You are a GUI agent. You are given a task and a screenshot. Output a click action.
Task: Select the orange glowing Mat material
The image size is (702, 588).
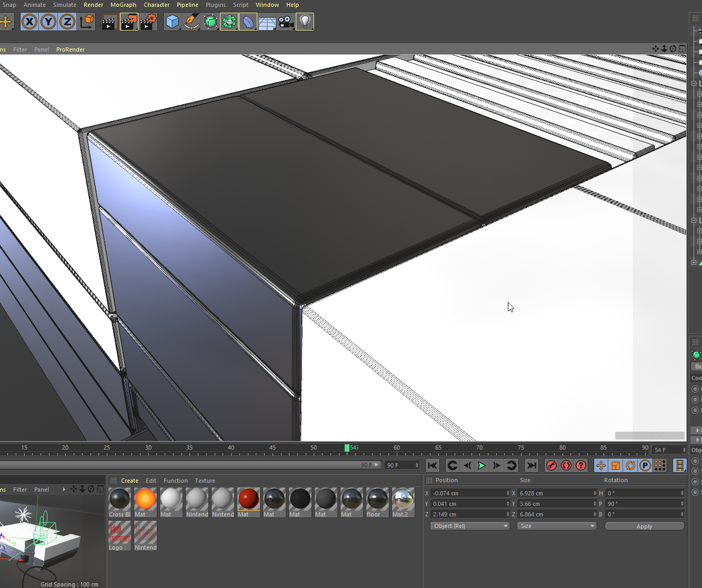click(145, 502)
